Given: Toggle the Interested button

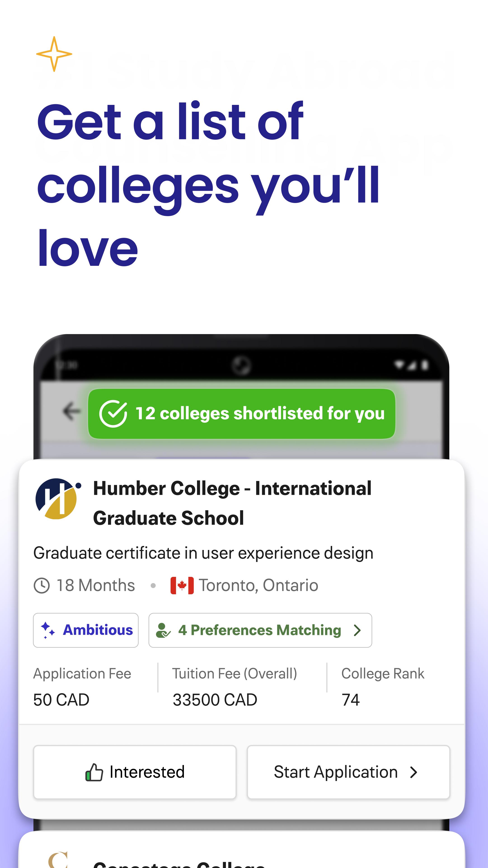Looking at the screenshot, I should click(x=135, y=772).
